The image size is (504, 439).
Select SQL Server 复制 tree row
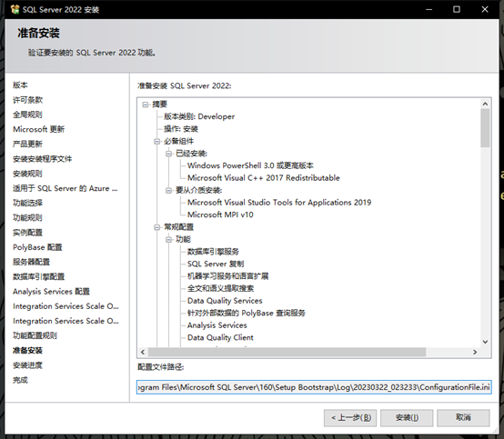(216, 264)
